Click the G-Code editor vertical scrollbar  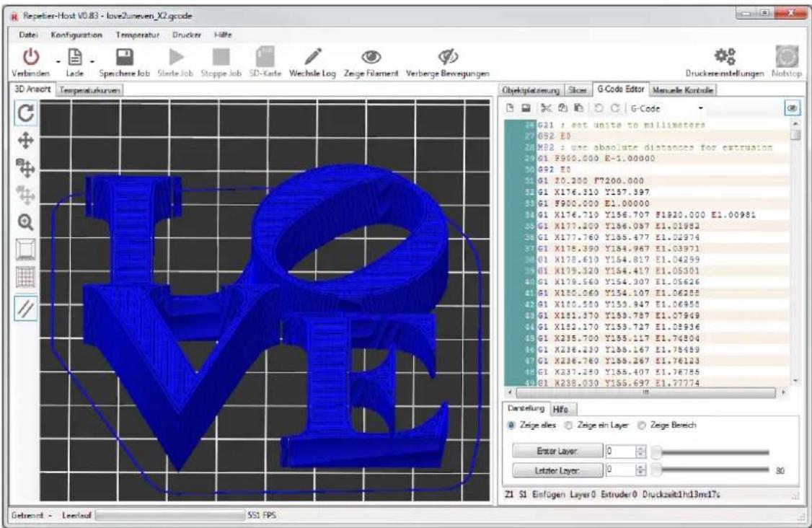pos(795,252)
